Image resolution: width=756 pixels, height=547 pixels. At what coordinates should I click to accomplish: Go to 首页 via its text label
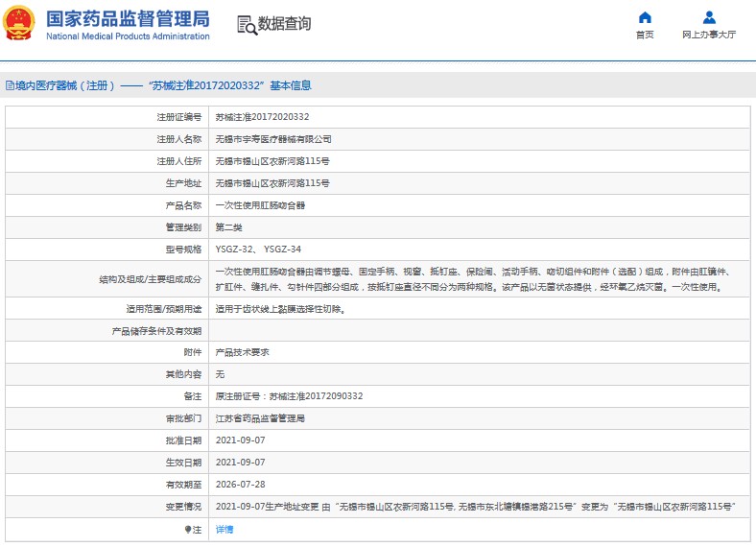tap(645, 35)
